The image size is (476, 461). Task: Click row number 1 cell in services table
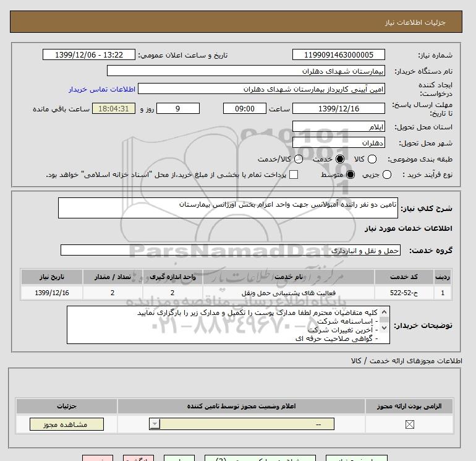coord(443,293)
